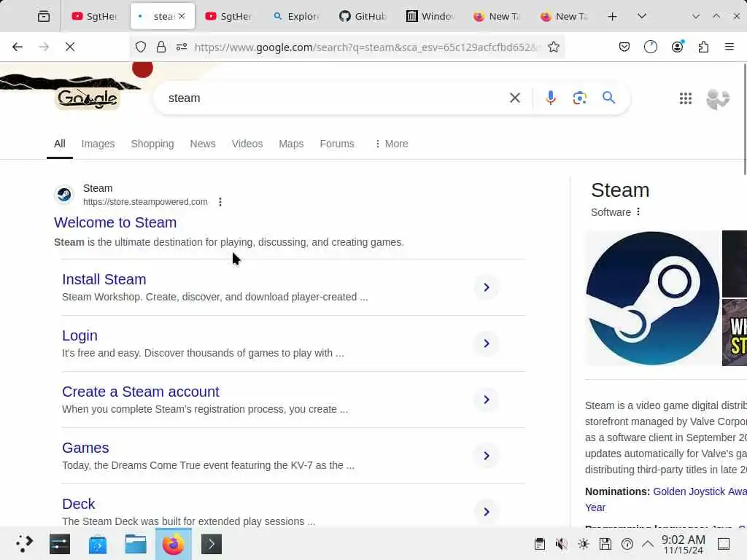This screenshot has height=560, width=747.
Task: Open more options for Steam result
Action: pyautogui.click(x=220, y=202)
